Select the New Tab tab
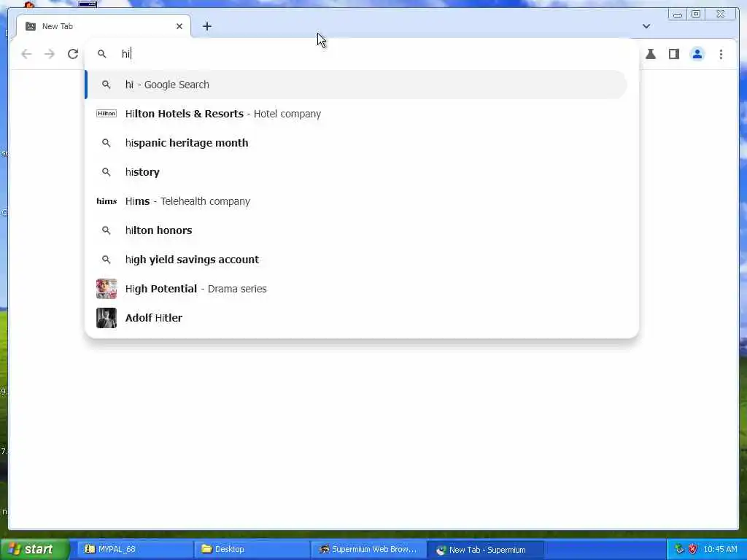This screenshot has height=560, width=747. click(x=104, y=26)
